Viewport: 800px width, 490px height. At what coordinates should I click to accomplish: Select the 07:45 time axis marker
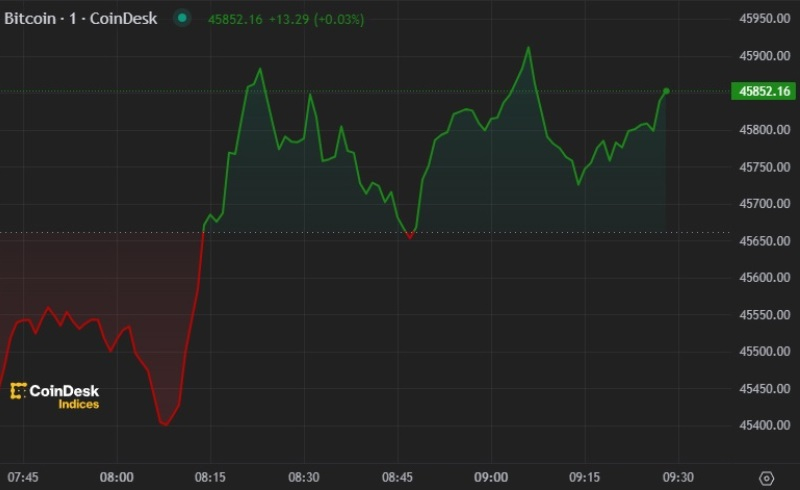pyautogui.click(x=23, y=477)
